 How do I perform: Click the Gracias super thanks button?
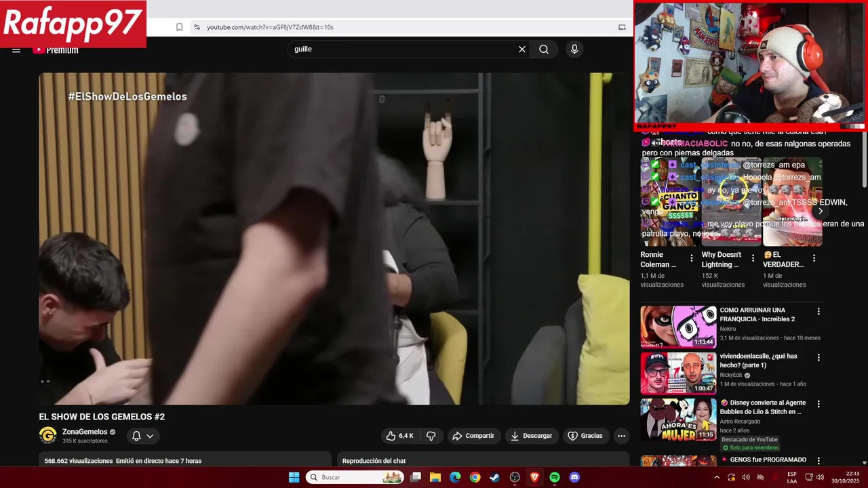point(585,436)
